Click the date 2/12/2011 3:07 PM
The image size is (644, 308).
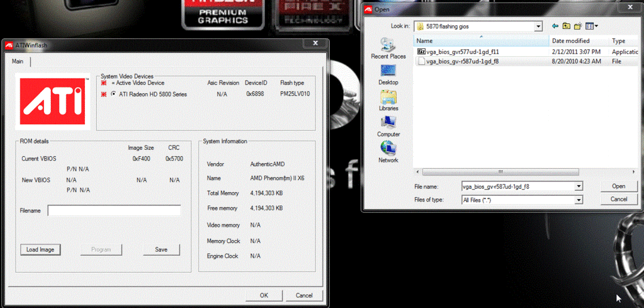click(576, 52)
